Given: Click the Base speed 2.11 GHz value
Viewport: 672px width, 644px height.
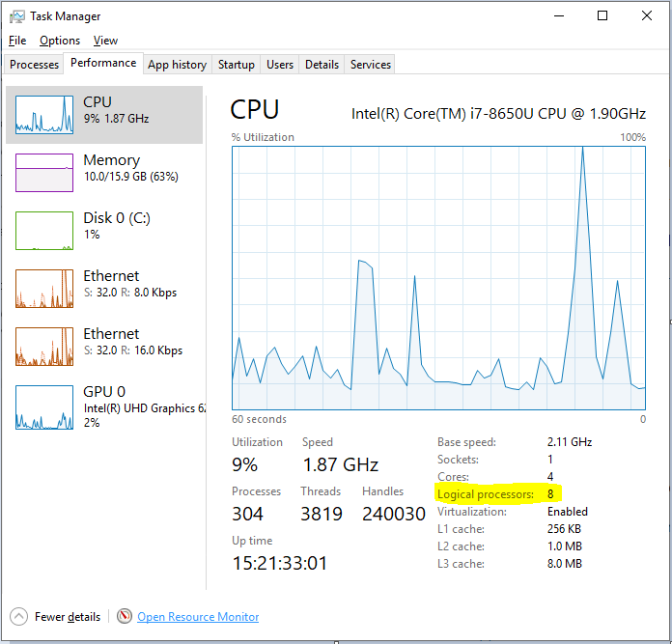Looking at the screenshot, I should click(569, 442).
